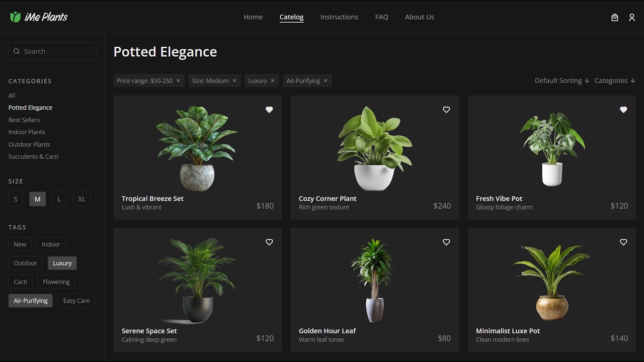Remove the Price range $50-250 filter chip
The height and width of the screenshot is (362, 644).
point(178,81)
